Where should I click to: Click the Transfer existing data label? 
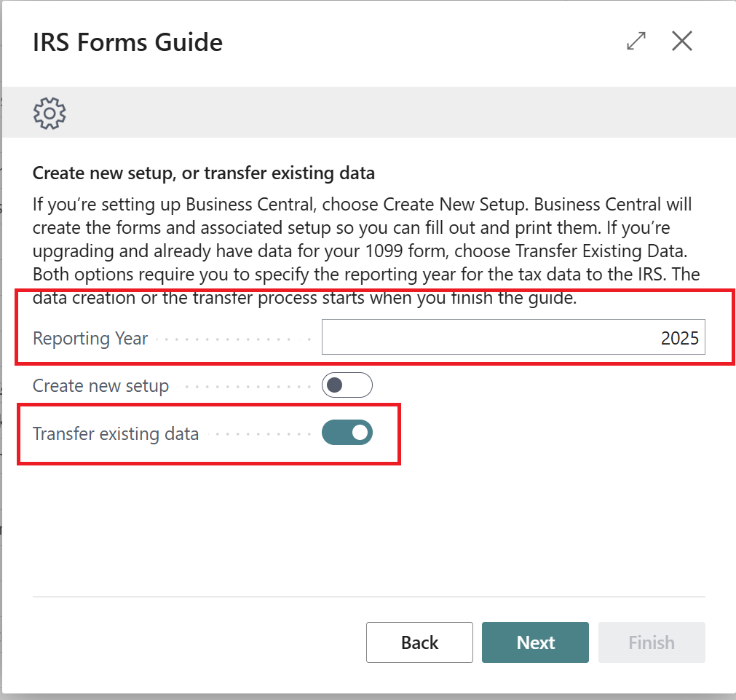(x=116, y=434)
